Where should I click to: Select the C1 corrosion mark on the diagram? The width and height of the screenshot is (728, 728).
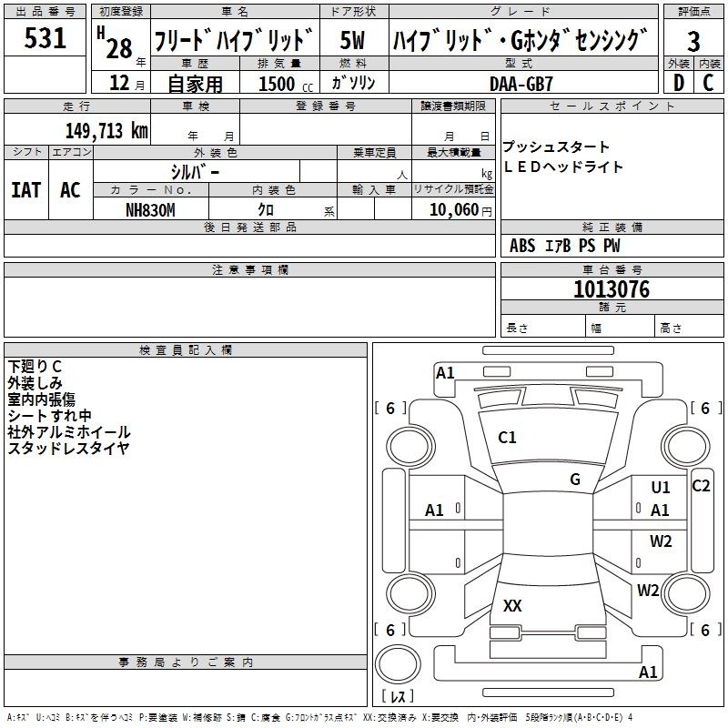[x=507, y=438]
